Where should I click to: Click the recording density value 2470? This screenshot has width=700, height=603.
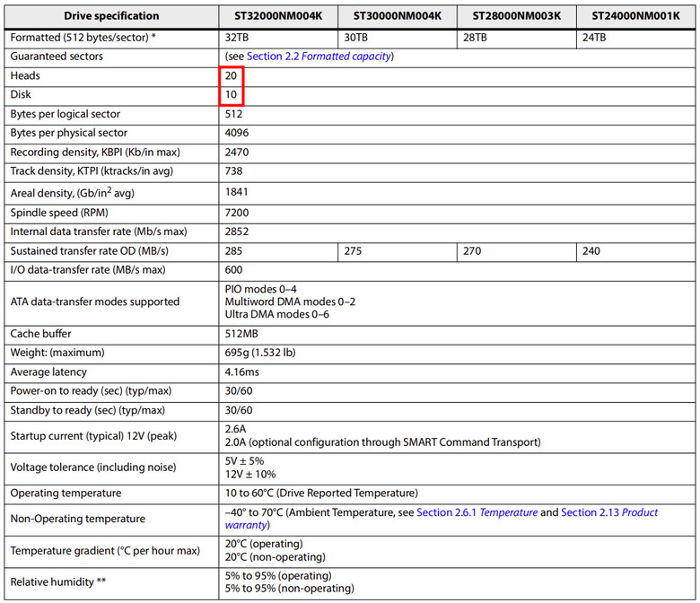click(x=237, y=153)
